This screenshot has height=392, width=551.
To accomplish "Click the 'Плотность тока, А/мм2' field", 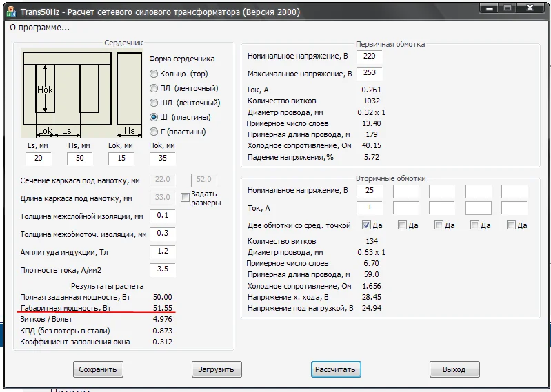I will click(162, 269).
